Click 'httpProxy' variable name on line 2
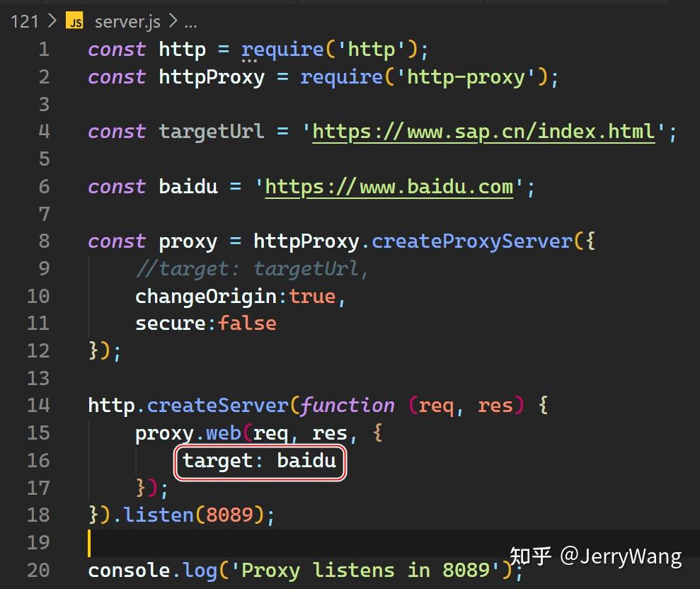The image size is (700, 589). (x=212, y=77)
